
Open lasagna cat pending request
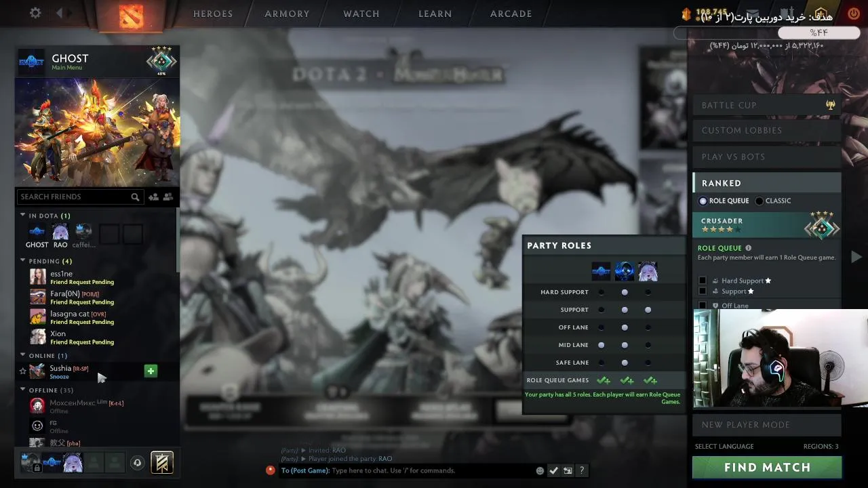pos(98,317)
